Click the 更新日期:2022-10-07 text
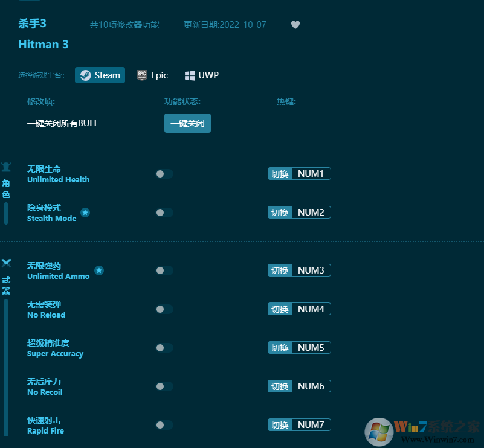 click(225, 25)
